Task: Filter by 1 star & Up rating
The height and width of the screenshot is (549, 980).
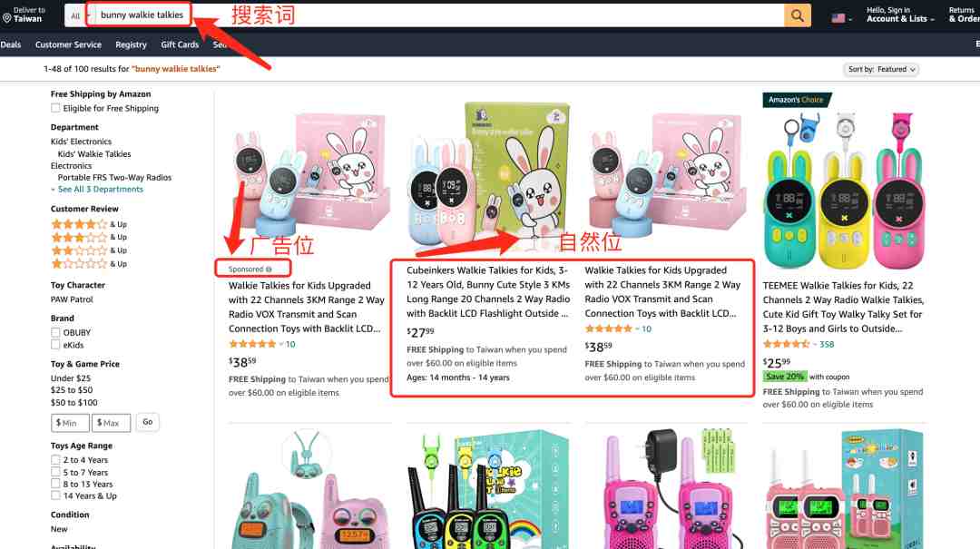Action: 89,264
